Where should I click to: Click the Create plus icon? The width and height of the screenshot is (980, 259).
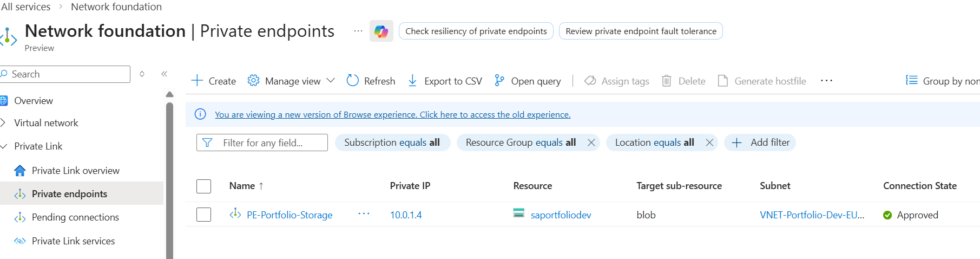tap(198, 81)
